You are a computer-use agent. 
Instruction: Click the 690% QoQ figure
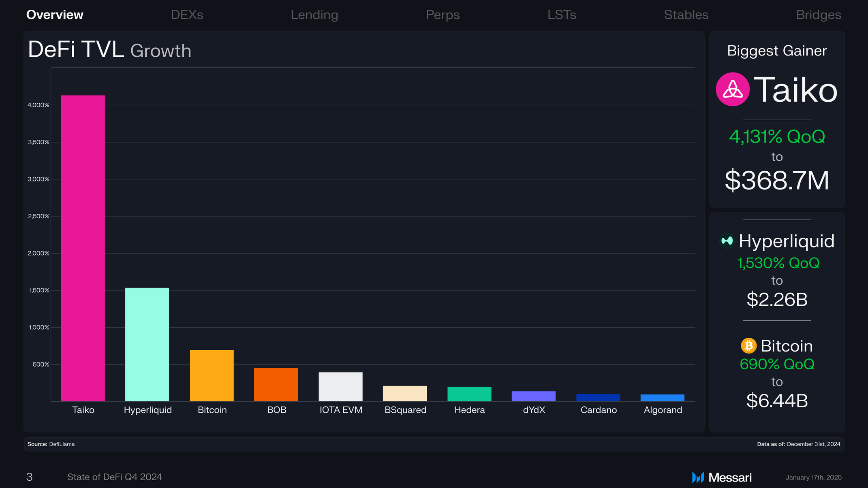pyautogui.click(x=777, y=364)
